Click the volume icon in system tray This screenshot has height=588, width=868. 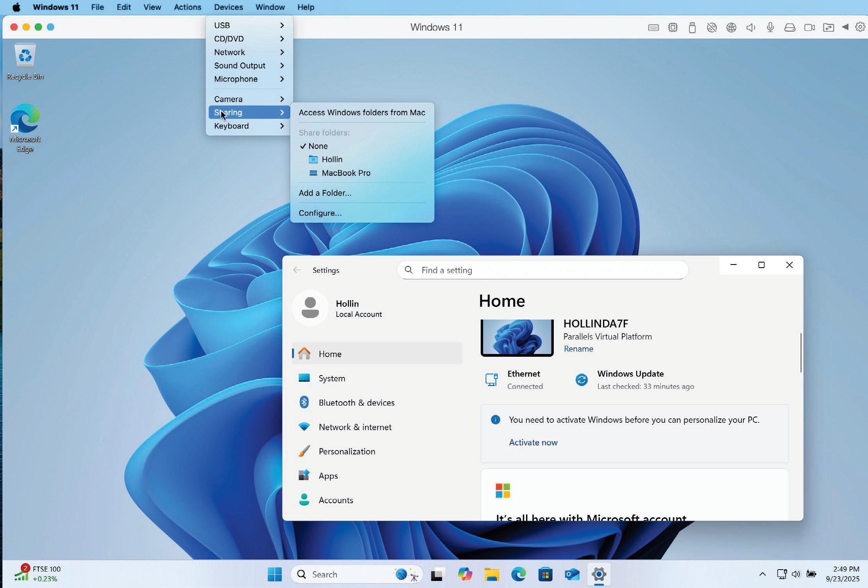pos(796,574)
